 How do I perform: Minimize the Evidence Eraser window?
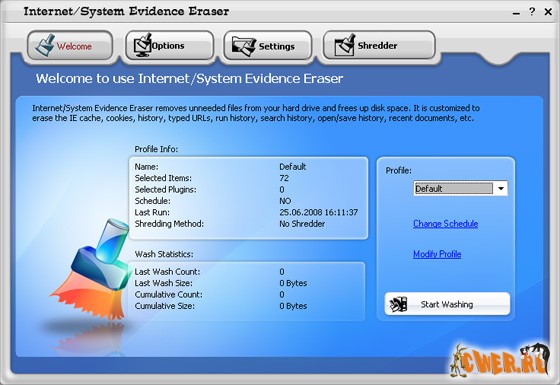(516, 13)
